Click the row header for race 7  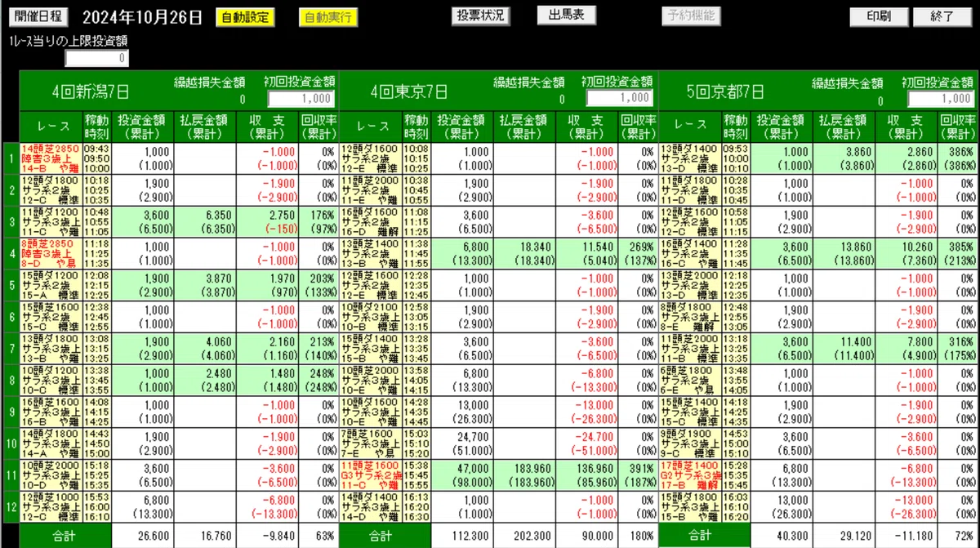coord(11,348)
